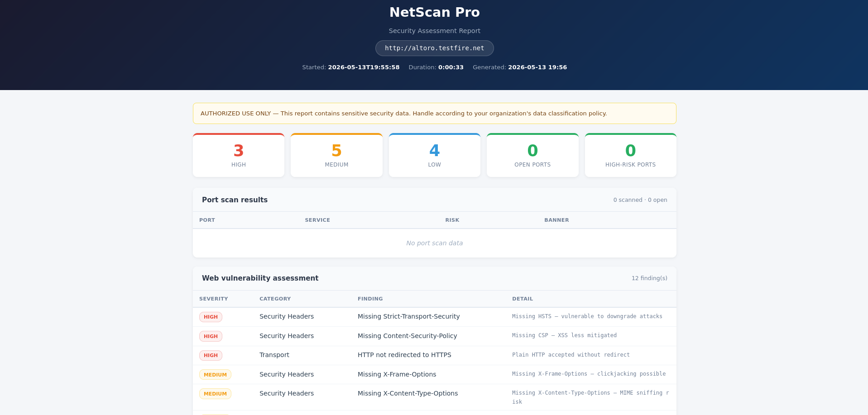
Task: Click detail 'Plain HTTP accepted without redirect'
Action: [x=571, y=355]
